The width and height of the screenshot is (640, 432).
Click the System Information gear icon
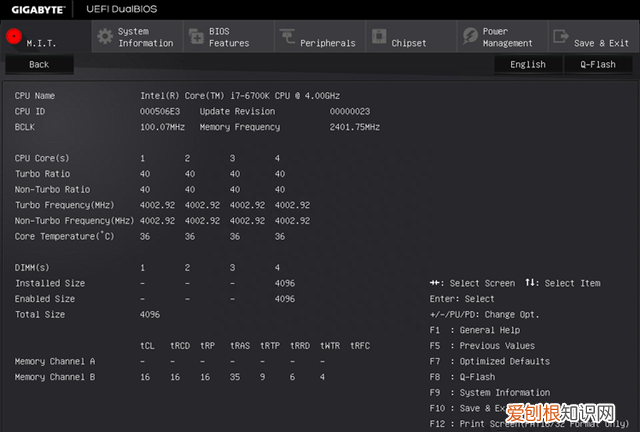104,37
